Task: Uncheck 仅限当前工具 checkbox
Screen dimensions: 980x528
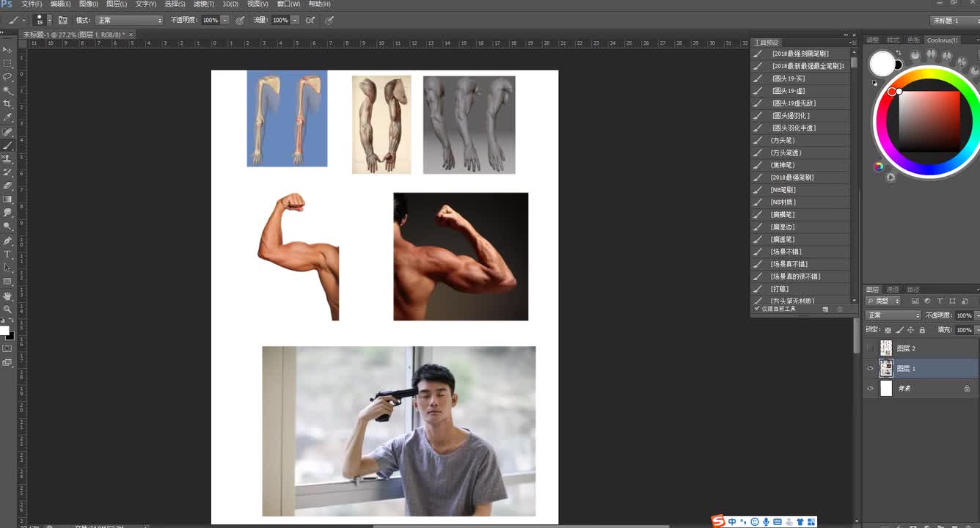Action: pyautogui.click(x=758, y=309)
